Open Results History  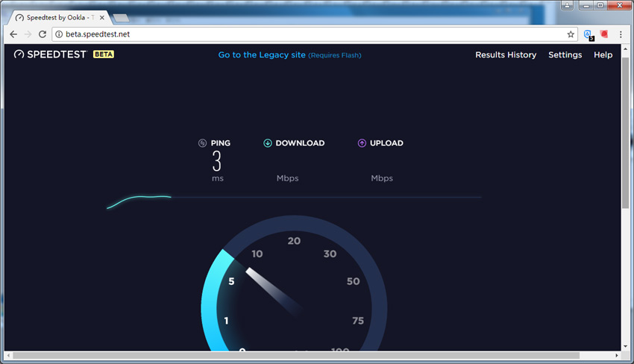point(506,55)
